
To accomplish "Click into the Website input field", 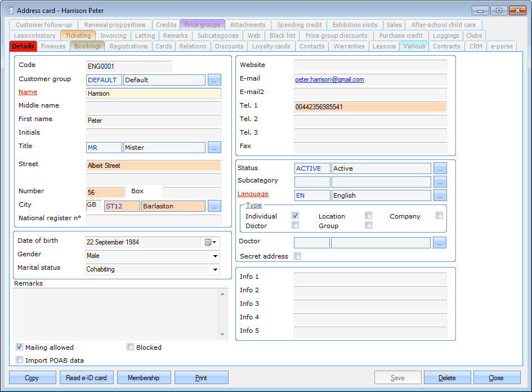I will pyautogui.click(x=370, y=65).
